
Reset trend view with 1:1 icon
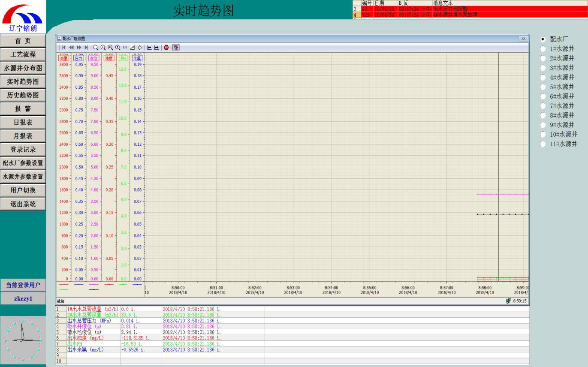pyautogui.click(x=125, y=48)
